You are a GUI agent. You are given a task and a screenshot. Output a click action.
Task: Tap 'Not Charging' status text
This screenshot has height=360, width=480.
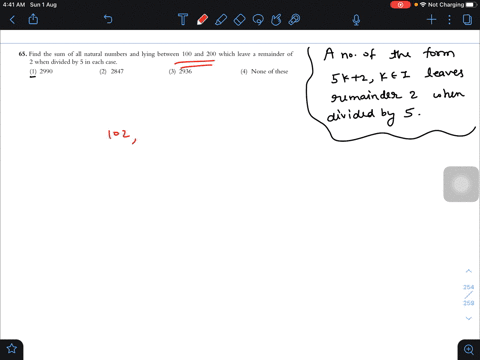click(x=446, y=5)
